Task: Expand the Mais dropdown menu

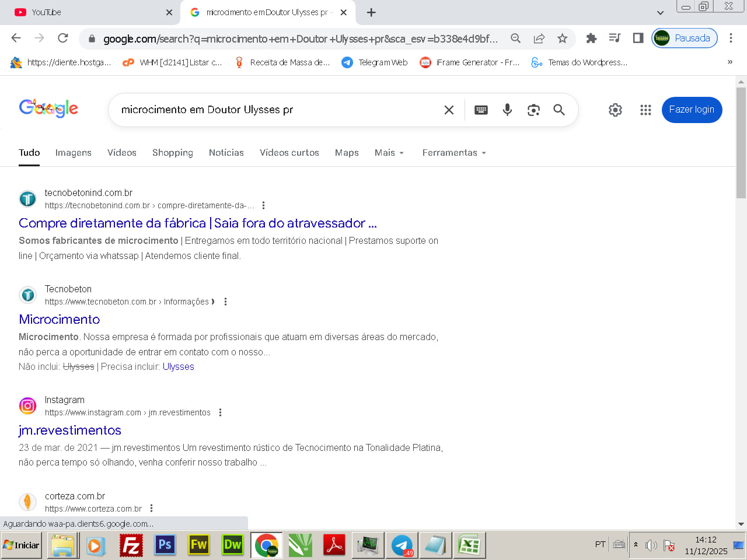Action: click(389, 153)
